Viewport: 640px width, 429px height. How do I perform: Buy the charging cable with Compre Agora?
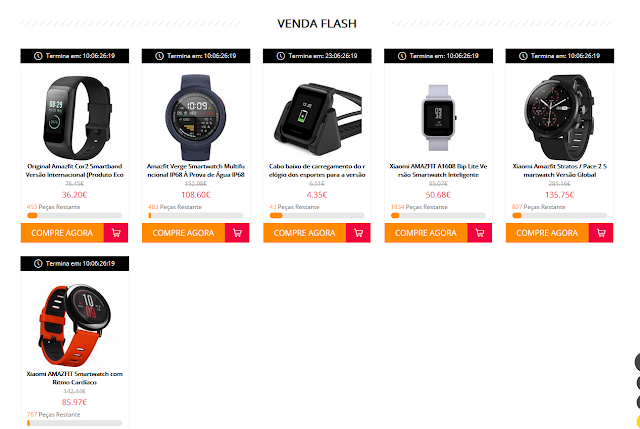click(x=304, y=233)
